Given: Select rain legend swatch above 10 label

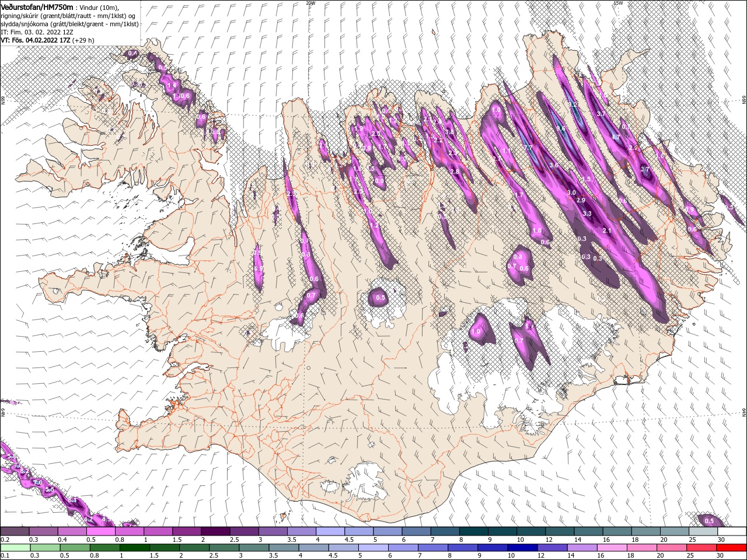Looking at the screenshot, I should pos(523,548).
